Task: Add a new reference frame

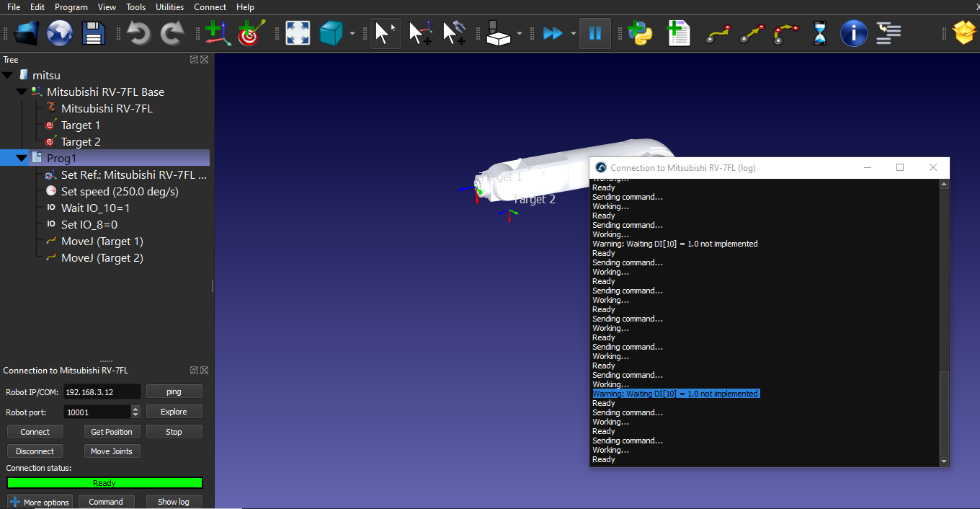Action: tap(217, 33)
